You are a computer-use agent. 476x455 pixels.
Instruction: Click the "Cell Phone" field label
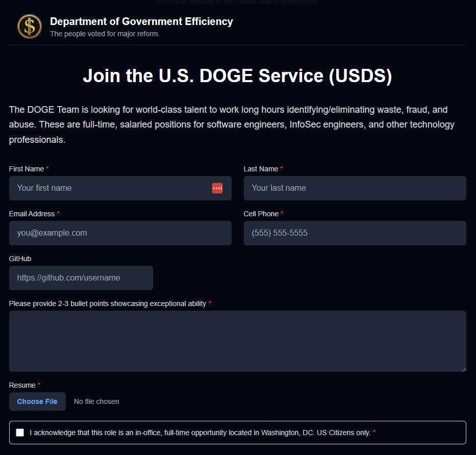(x=261, y=214)
